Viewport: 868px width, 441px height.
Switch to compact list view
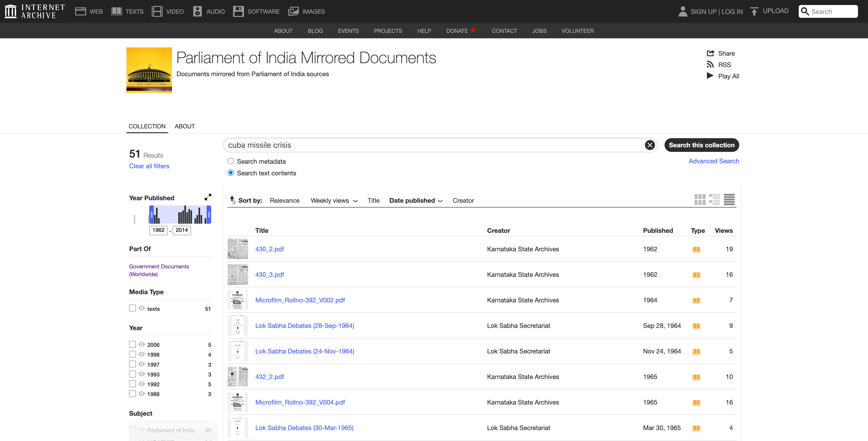(729, 200)
